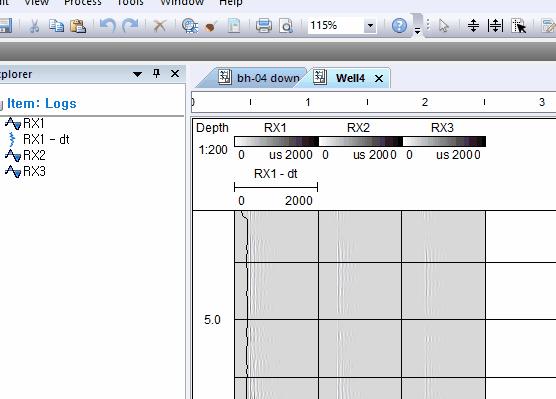
Task: Click the RX1 column header title
Action: [x=275, y=128]
